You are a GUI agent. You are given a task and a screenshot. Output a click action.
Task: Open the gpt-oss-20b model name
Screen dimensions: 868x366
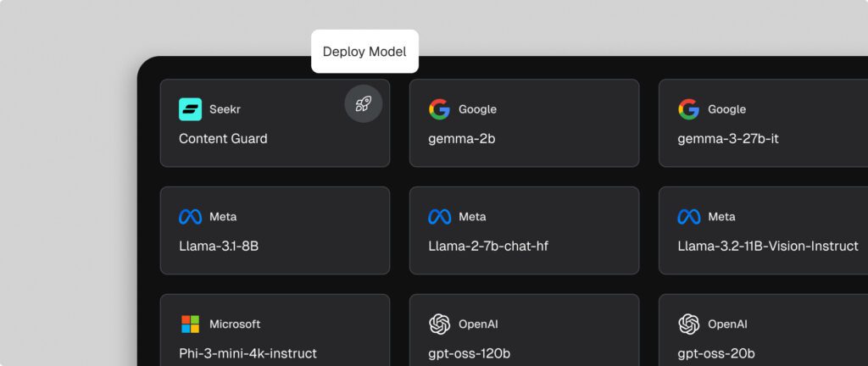(716, 353)
